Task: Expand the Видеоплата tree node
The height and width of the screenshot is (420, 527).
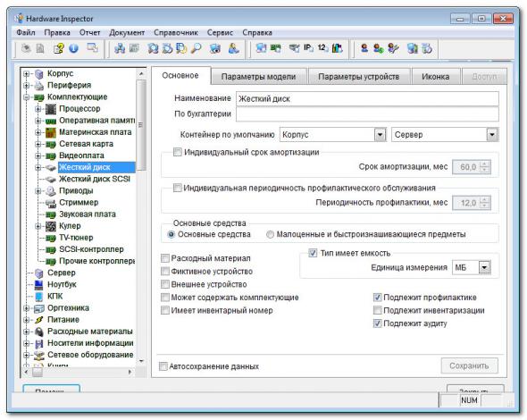Action: (x=38, y=156)
